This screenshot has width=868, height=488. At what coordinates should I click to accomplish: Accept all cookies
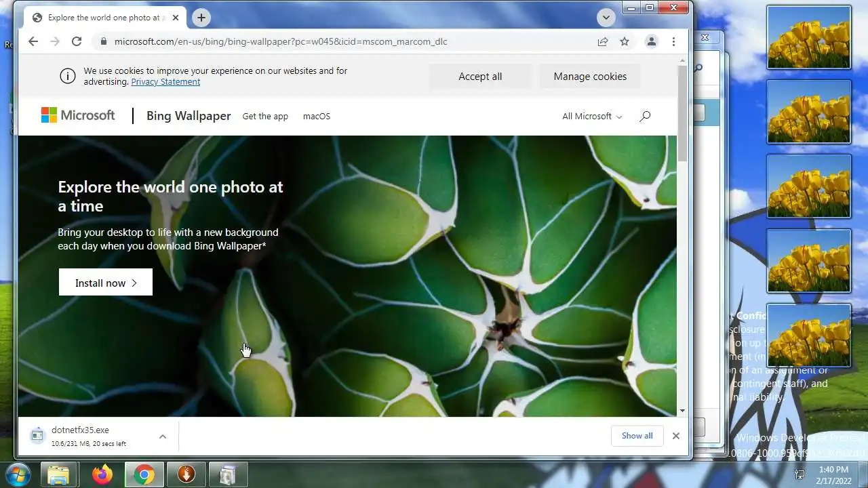point(480,77)
